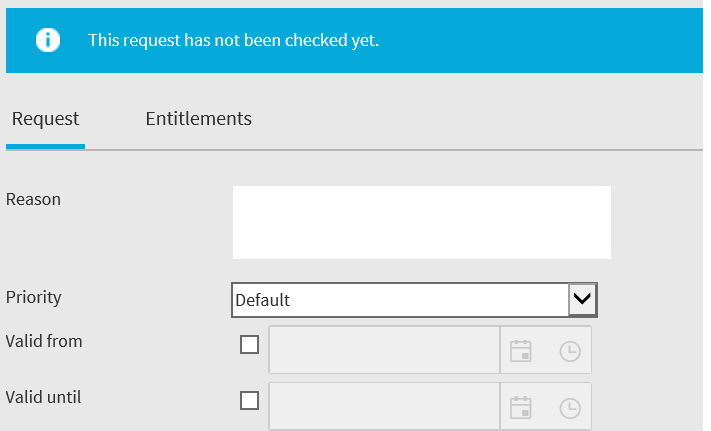Click the 'This request has not been checked yet' banner
The image size is (711, 431).
pos(354,40)
